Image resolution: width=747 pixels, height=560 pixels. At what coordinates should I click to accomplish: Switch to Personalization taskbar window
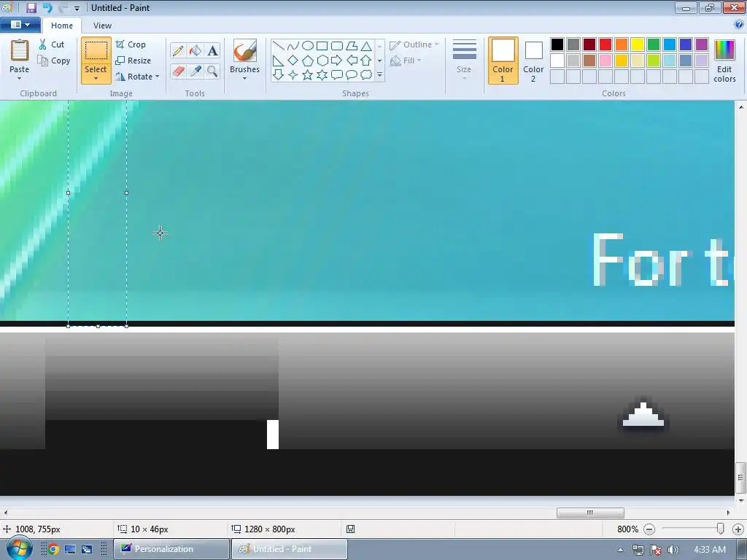point(171,549)
